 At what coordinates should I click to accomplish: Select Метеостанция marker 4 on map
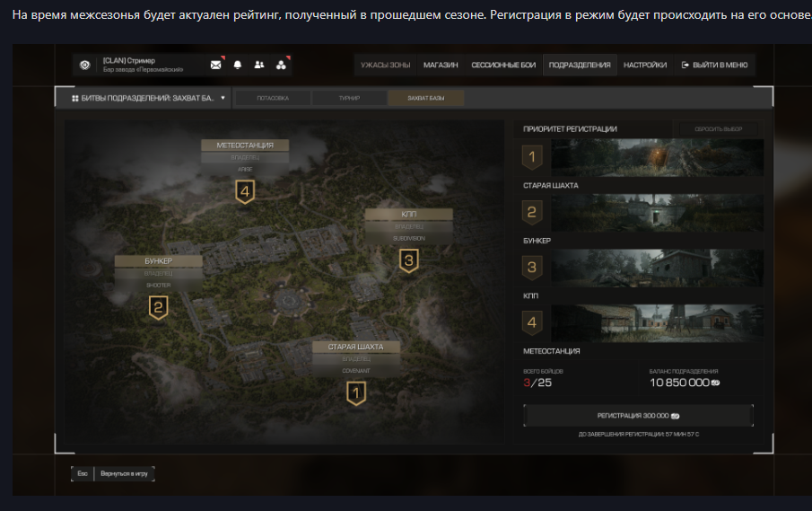[244, 191]
